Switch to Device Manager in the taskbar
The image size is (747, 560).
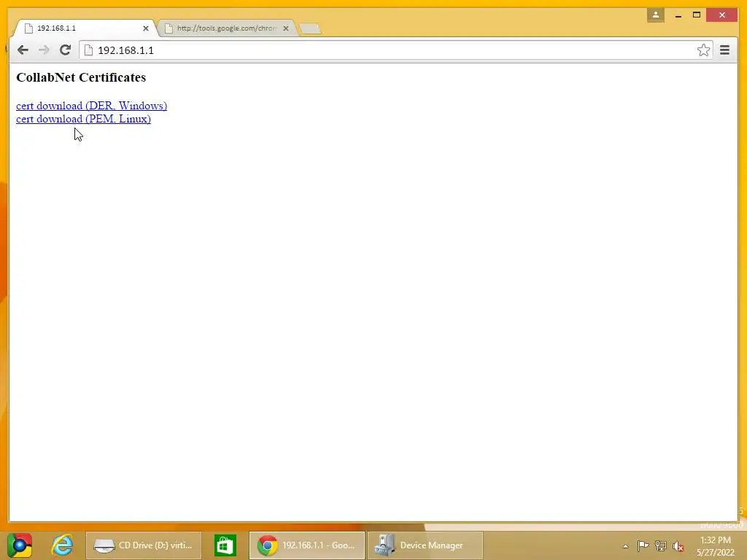425,545
